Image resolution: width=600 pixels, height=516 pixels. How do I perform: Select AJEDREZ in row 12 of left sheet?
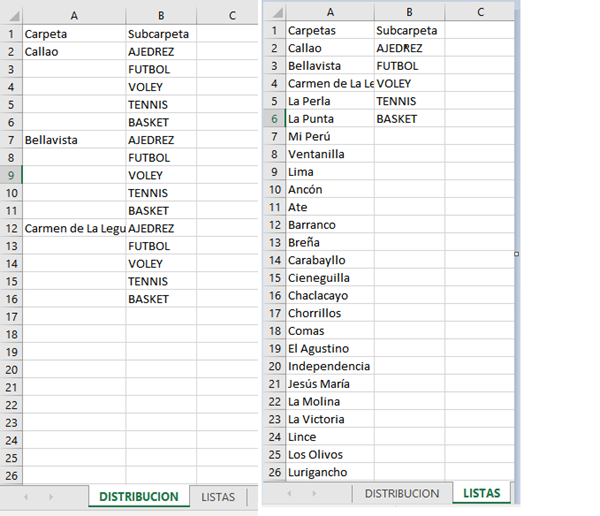tap(161, 228)
